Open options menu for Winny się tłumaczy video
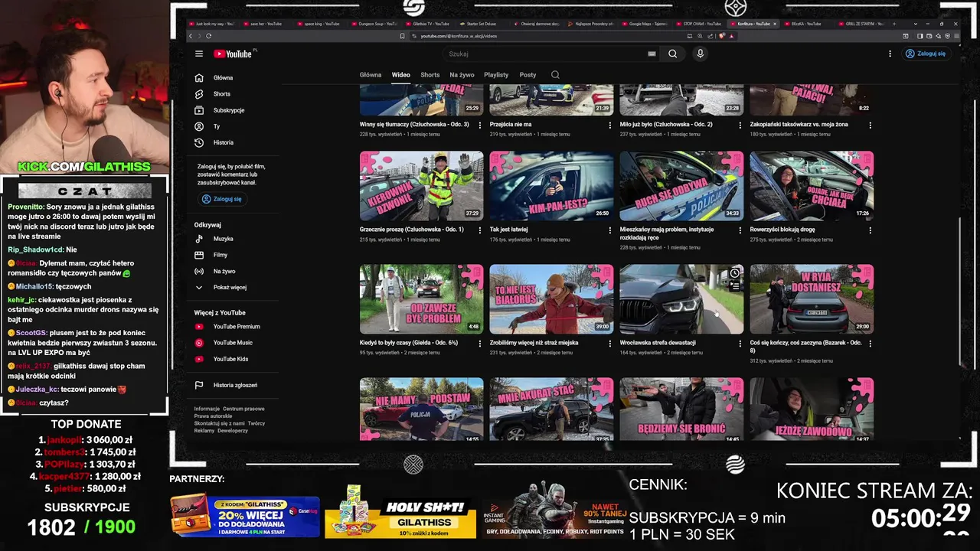The image size is (980, 551). click(x=480, y=125)
